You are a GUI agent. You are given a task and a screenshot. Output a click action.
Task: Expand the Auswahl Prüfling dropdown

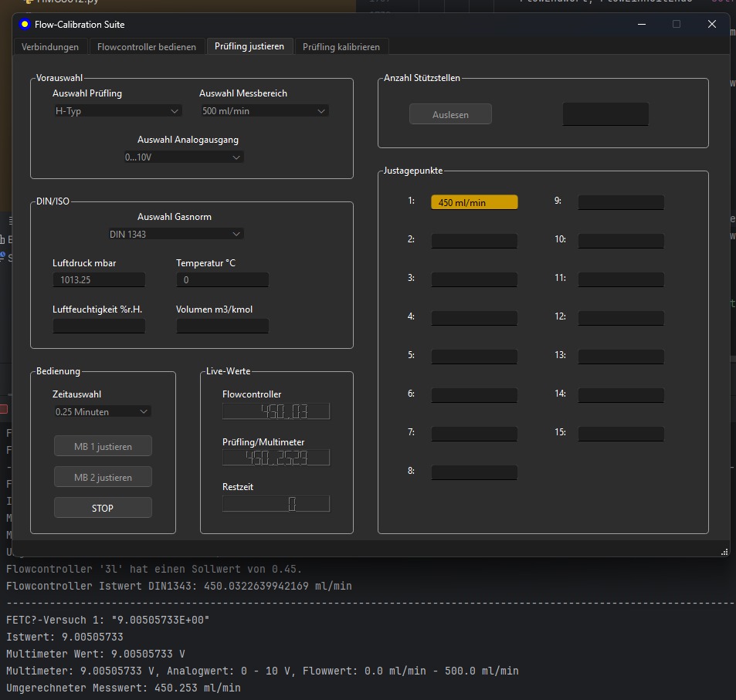pyautogui.click(x=117, y=111)
